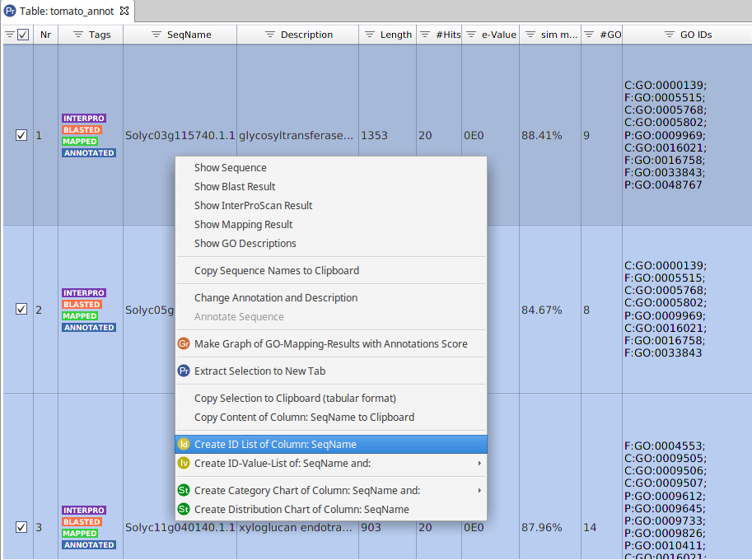The width and height of the screenshot is (752, 560).
Task: Click the GO IDs column header
Action: click(x=696, y=35)
